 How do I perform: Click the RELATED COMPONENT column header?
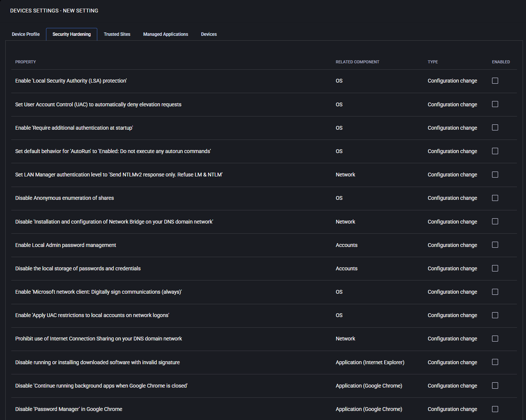tap(357, 62)
